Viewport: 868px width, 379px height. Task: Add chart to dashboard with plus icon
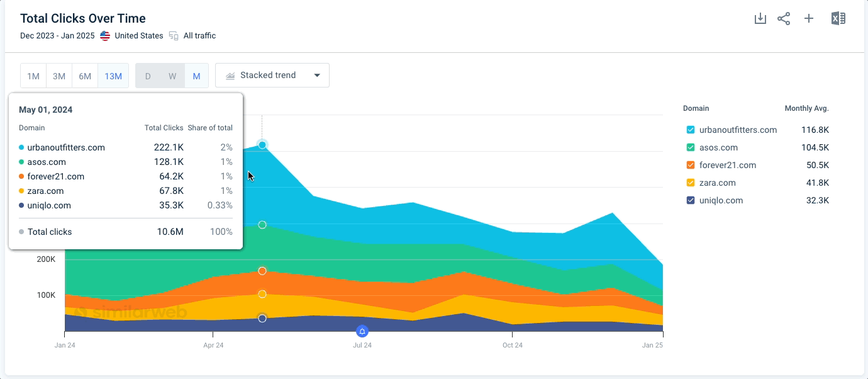point(809,18)
